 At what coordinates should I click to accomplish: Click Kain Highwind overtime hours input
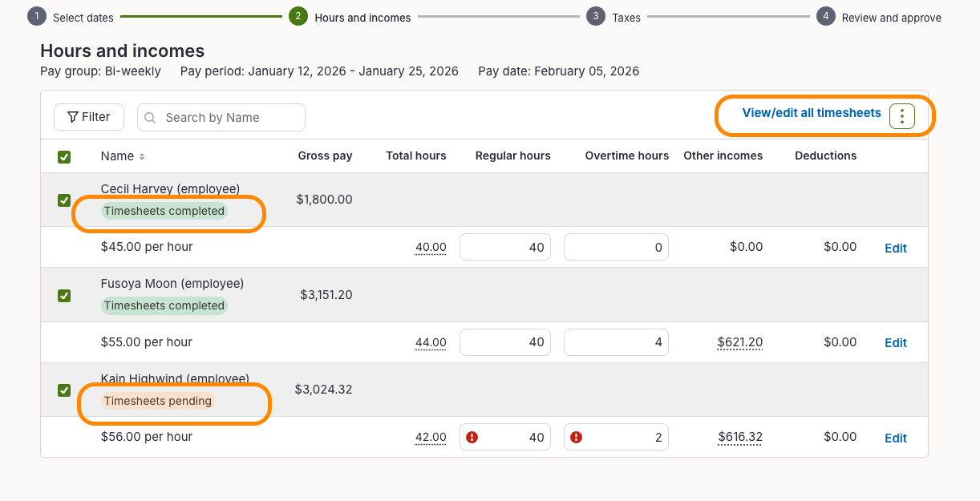pyautogui.click(x=616, y=437)
